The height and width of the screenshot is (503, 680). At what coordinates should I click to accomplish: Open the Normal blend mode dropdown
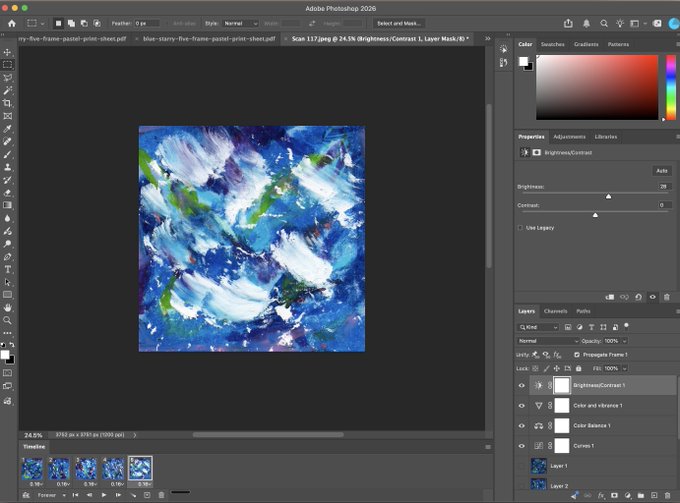point(548,341)
